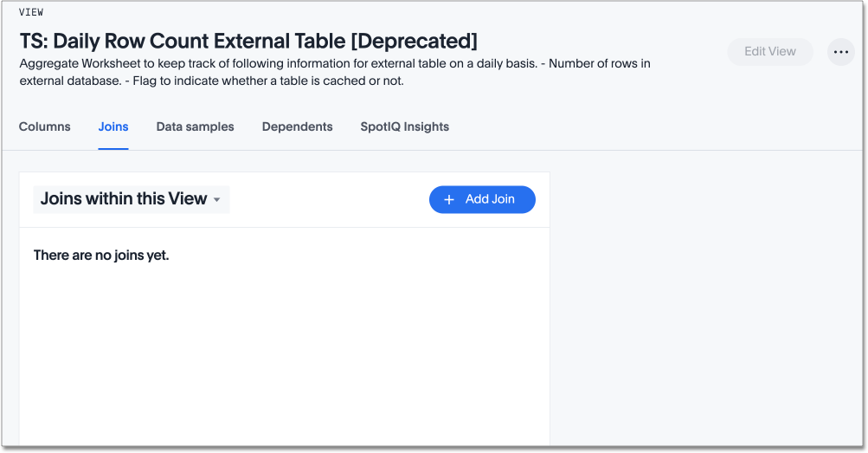Select the Joins tab
Screen dimensions: 868x453
pos(113,126)
